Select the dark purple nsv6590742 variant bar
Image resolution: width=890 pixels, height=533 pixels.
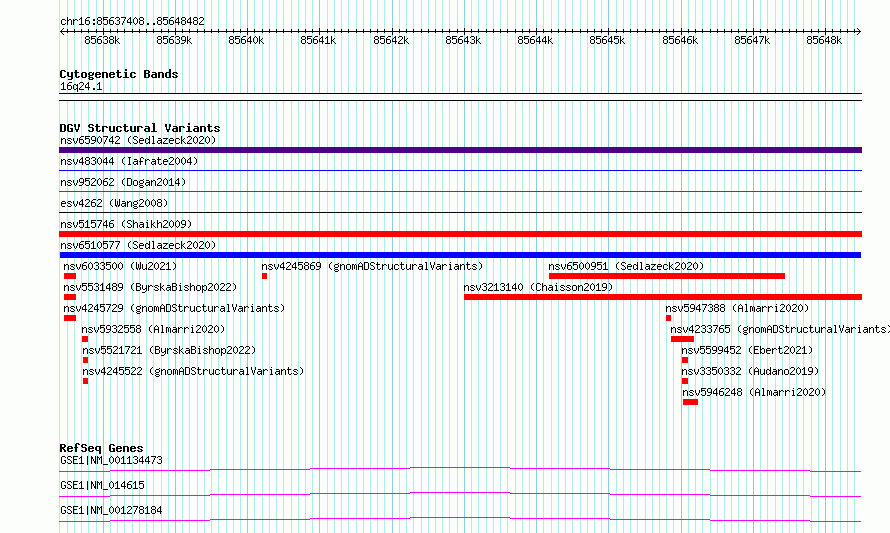(460, 150)
